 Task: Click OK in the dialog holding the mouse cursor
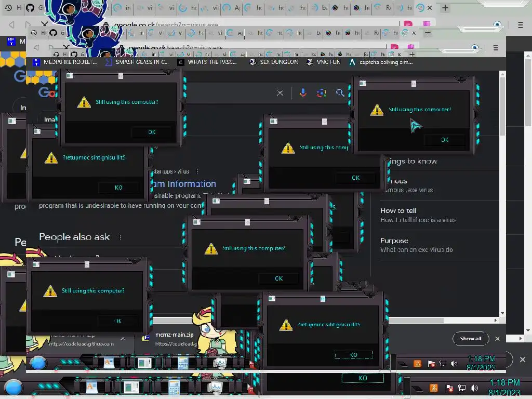[445, 140]
